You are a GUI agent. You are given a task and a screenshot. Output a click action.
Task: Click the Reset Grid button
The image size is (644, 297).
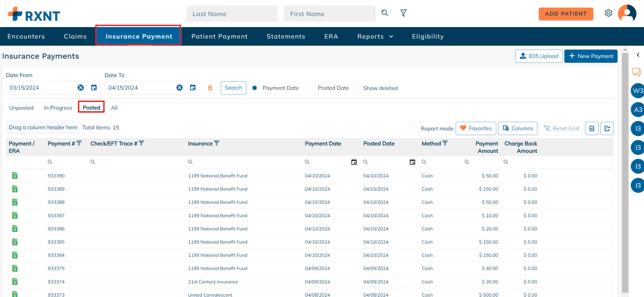tap(561, 129)
